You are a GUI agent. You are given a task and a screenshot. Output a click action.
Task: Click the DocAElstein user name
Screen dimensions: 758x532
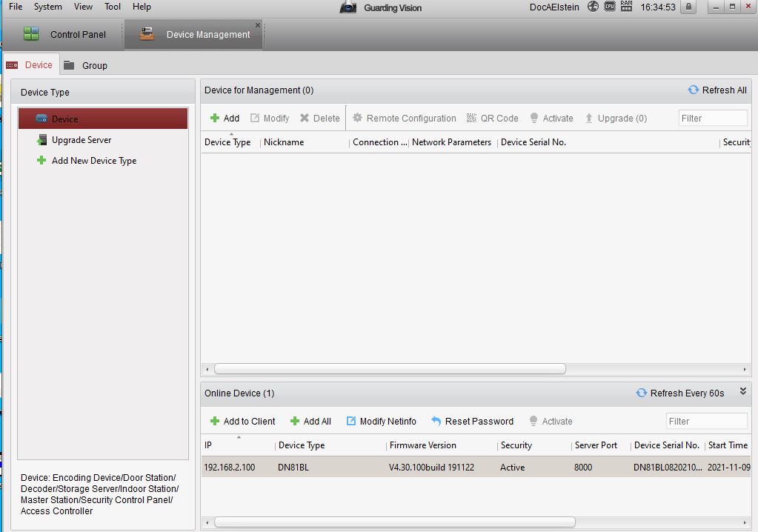(x=554, y=7)
